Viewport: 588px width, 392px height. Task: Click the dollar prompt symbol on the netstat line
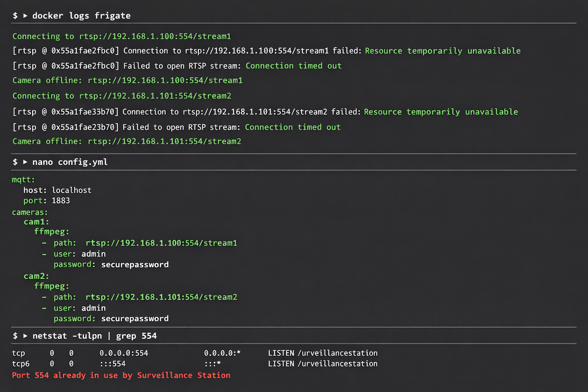click(x=15, y=336)
